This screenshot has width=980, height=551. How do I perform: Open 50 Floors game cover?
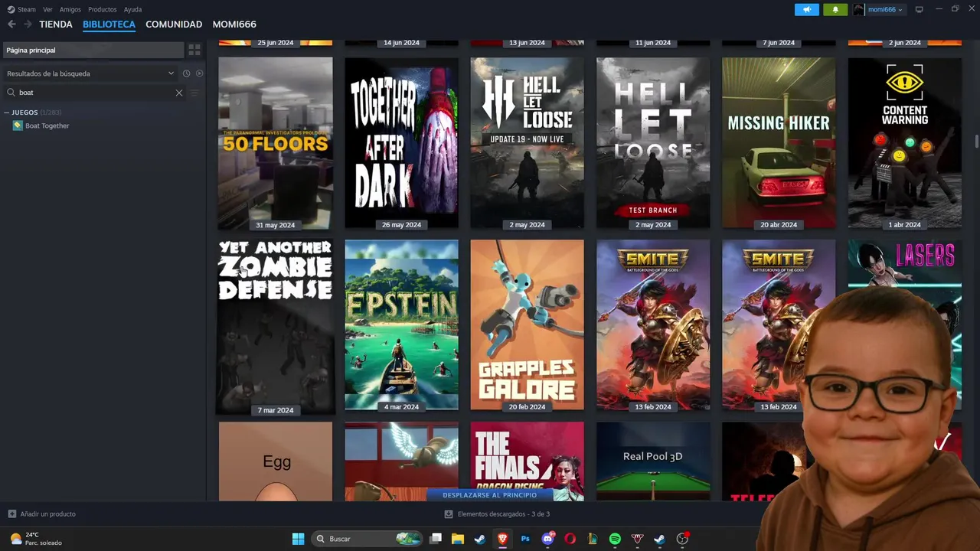(x=276, y=143)
